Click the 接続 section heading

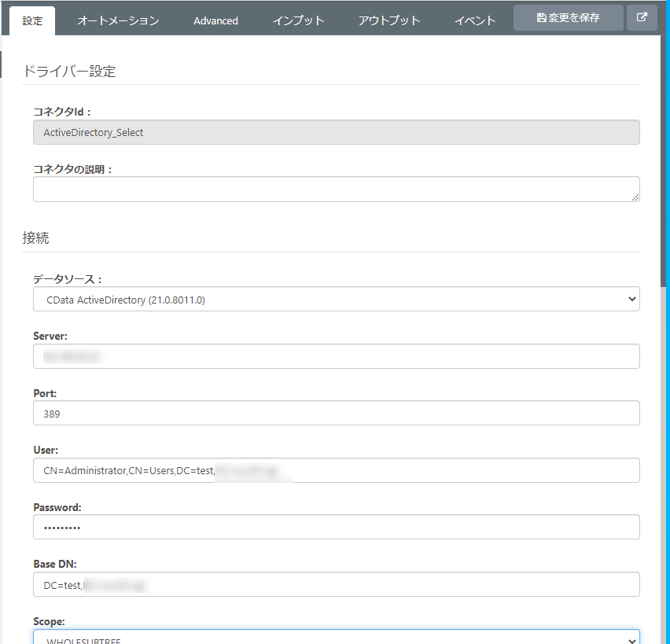(36, 237)
